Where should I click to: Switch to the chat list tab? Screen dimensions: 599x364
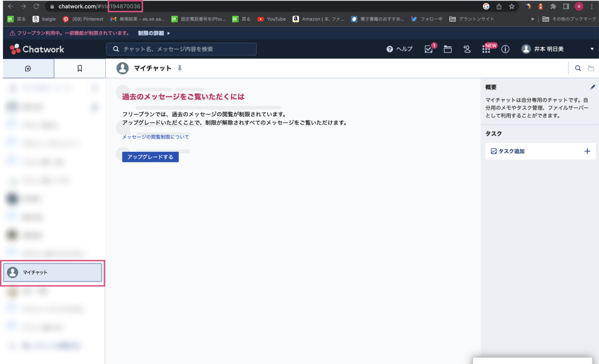click(x=27, y=68)
